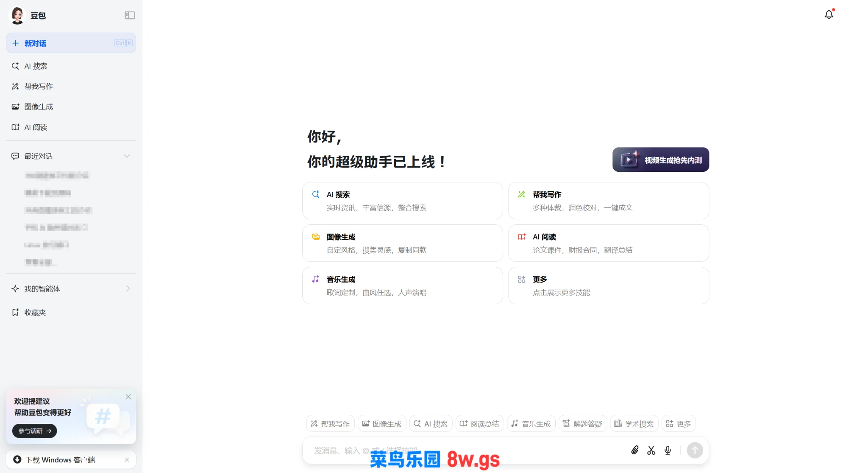Click the pen icon beside sidebar 帮我写作

[x=15, y=87]
